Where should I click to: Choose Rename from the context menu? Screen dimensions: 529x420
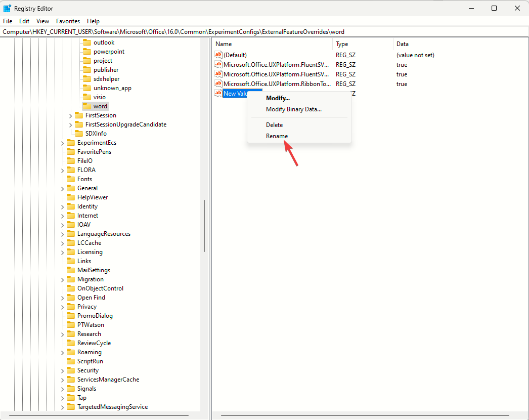coord(277,136)
